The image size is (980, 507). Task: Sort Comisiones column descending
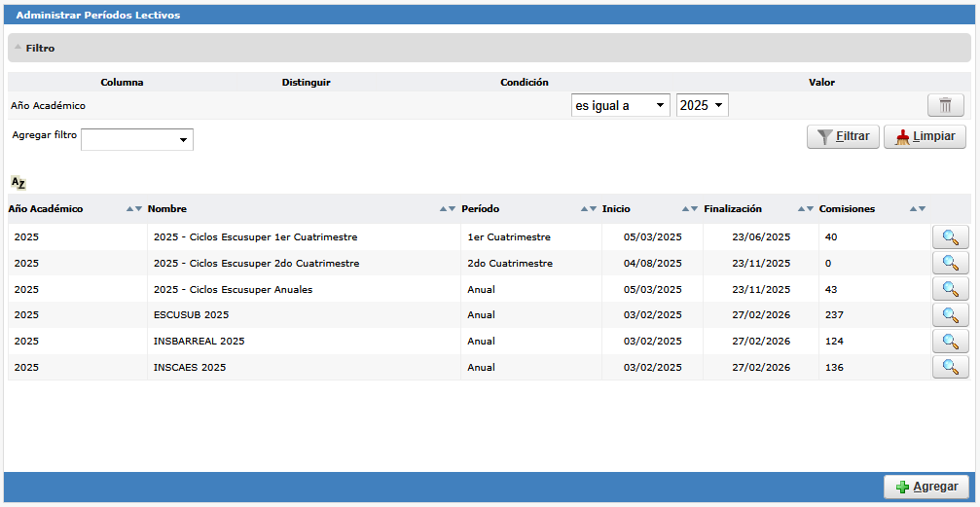[x=922, y=209]
